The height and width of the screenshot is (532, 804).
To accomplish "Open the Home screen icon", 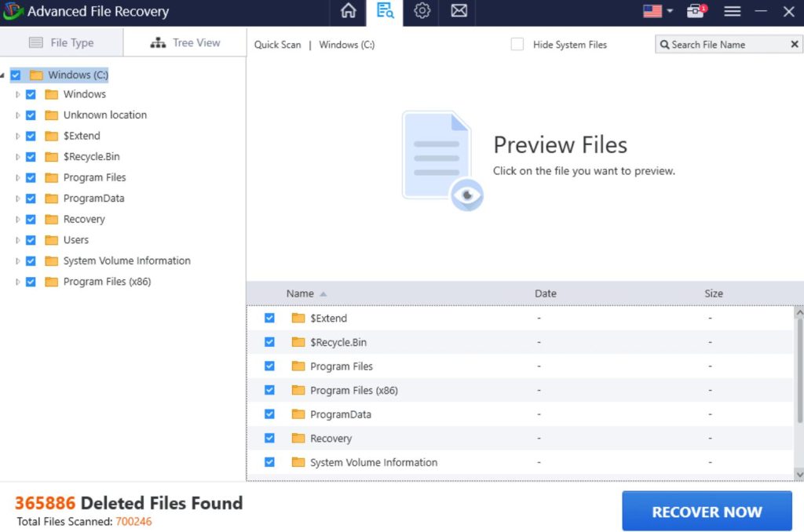I will click(x=348, y=11).
